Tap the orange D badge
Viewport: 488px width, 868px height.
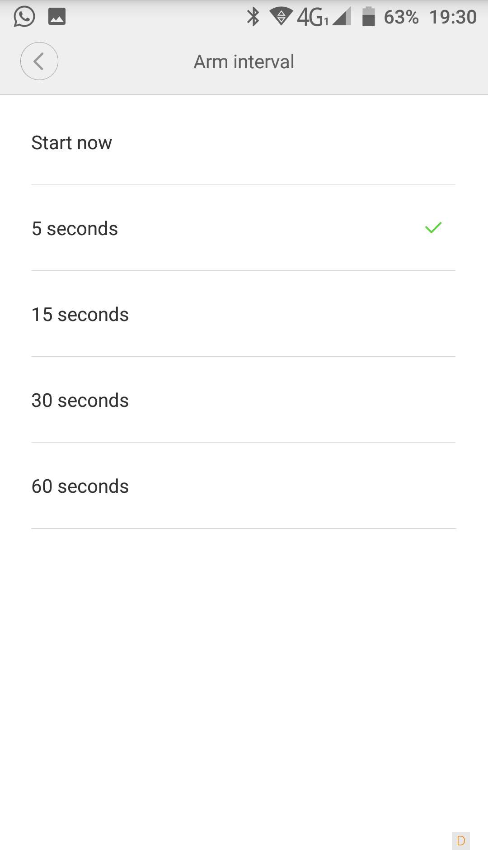coord(461,841)
